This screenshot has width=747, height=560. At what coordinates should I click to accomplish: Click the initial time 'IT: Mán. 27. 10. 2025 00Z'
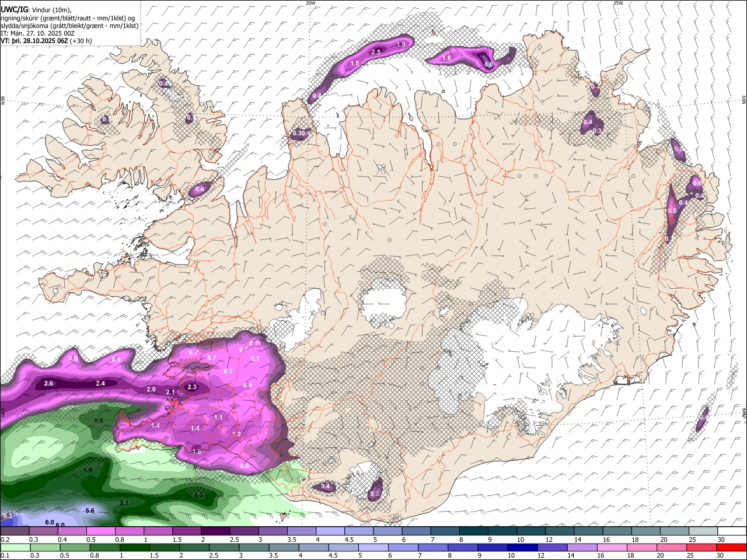pyautogui.click(x=37, y=33)
